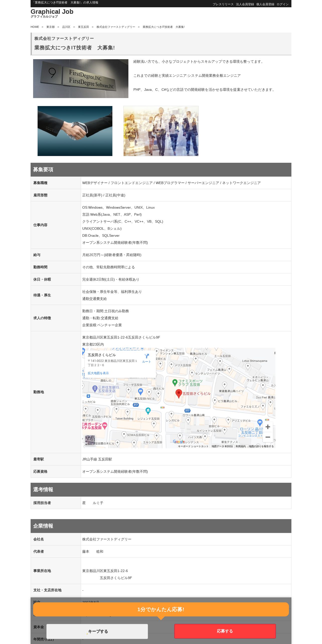Screen dimensions: 322x644
Task: Click the エール五反田 map pin
Action: pyautogui.click(x=220, y=361)
